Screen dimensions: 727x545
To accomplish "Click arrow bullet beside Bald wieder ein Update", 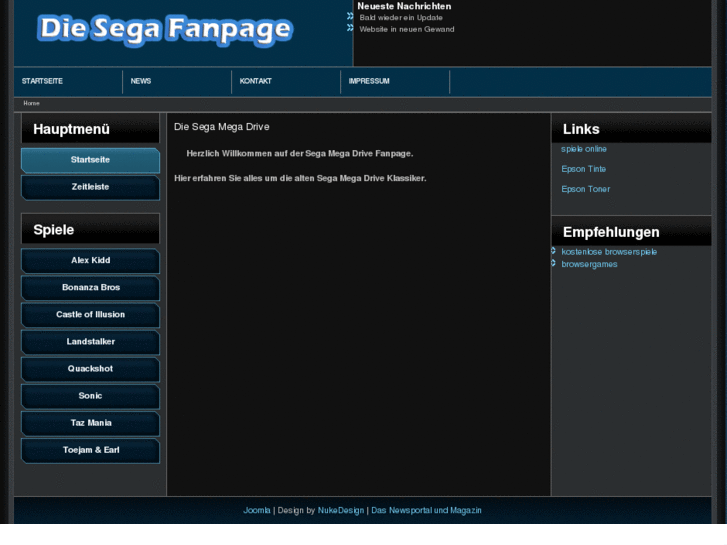I will 350,16.
